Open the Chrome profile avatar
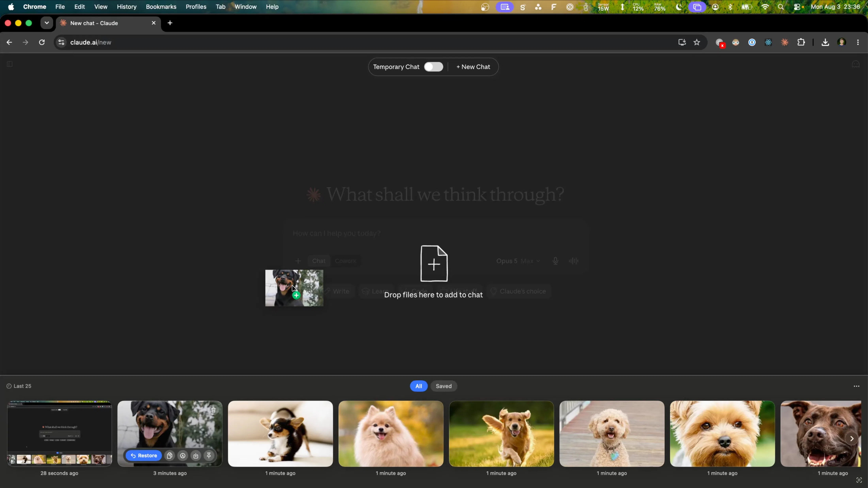868x488 pixels. pos(842,42)
